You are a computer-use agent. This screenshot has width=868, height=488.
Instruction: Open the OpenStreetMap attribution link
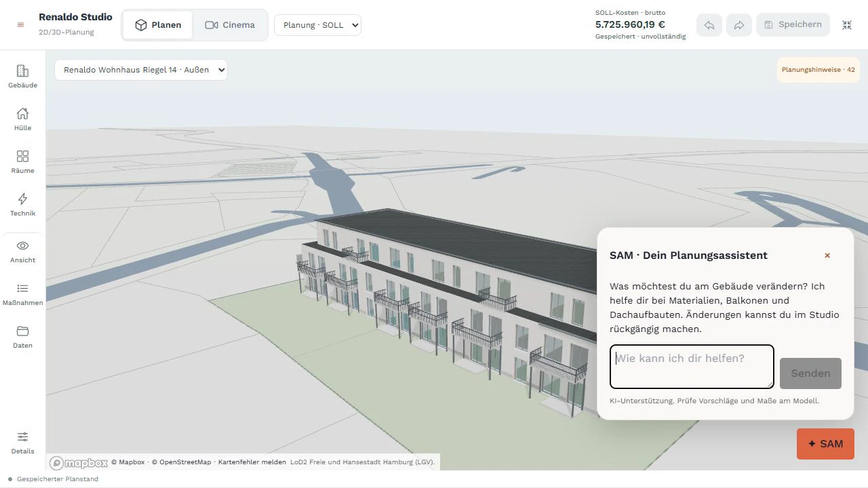pos(181,462)
